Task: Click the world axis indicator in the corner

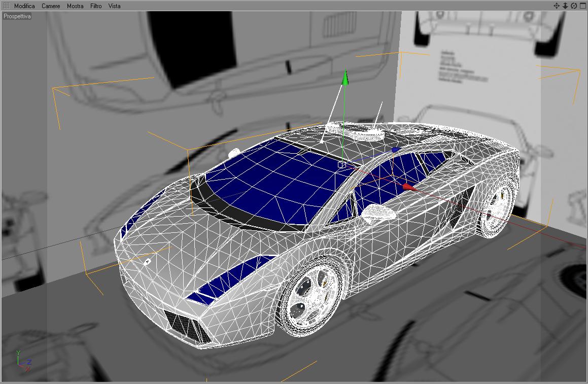Action: 24,361
